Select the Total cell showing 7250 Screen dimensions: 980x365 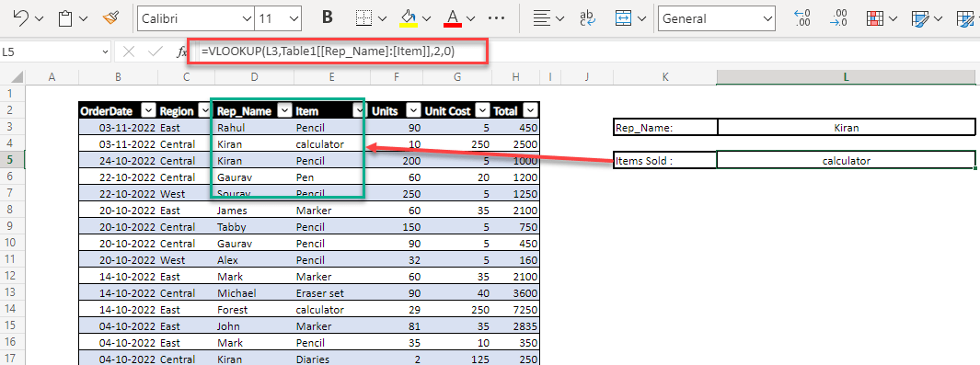515,310
